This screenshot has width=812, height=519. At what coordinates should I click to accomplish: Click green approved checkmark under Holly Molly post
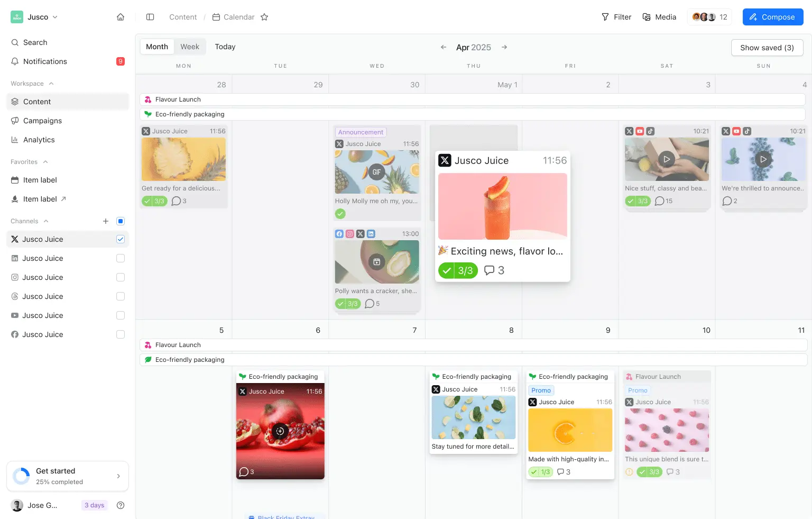coord(340,214)
